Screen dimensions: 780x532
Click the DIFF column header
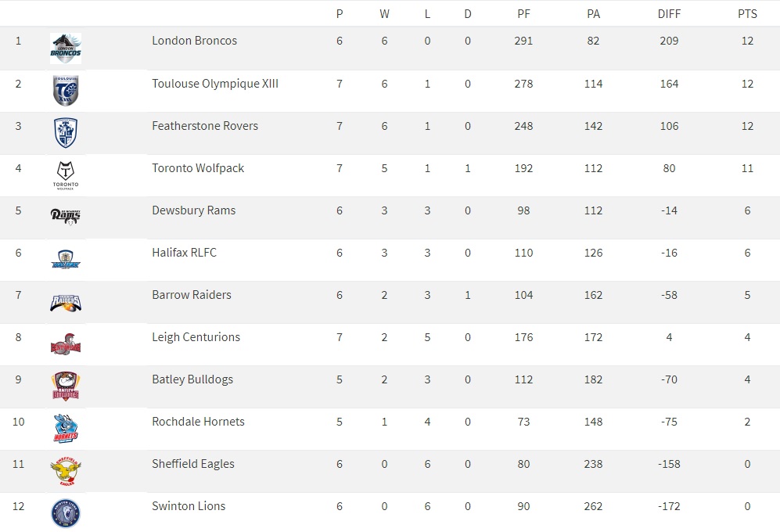[x=669, y=13]
